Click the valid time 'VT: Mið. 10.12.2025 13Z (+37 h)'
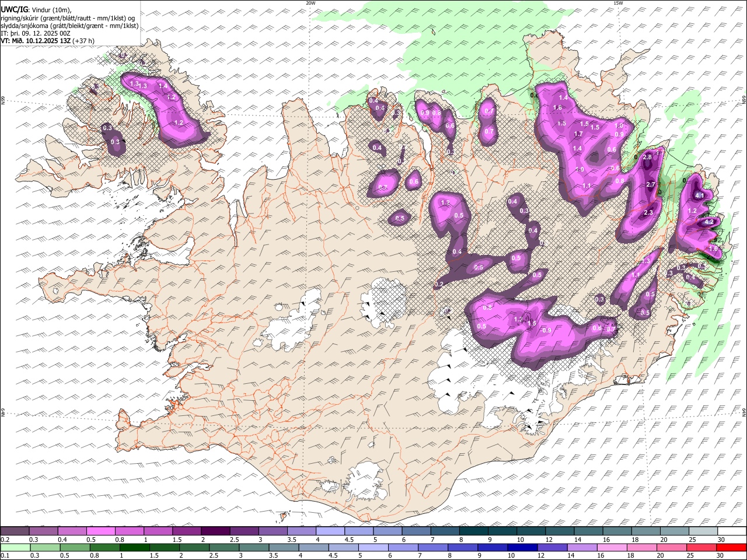This screenshot has height=560, width=747. 48,41
